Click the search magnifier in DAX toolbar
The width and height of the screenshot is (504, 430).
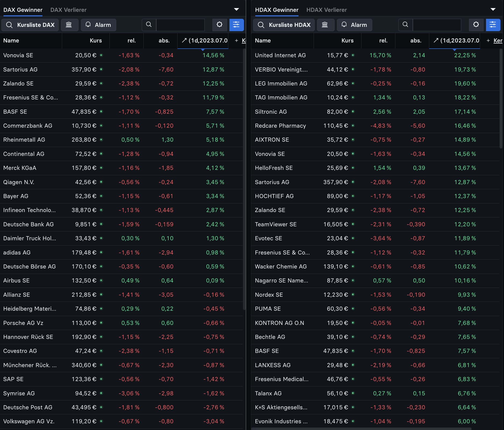click(149, 25)
